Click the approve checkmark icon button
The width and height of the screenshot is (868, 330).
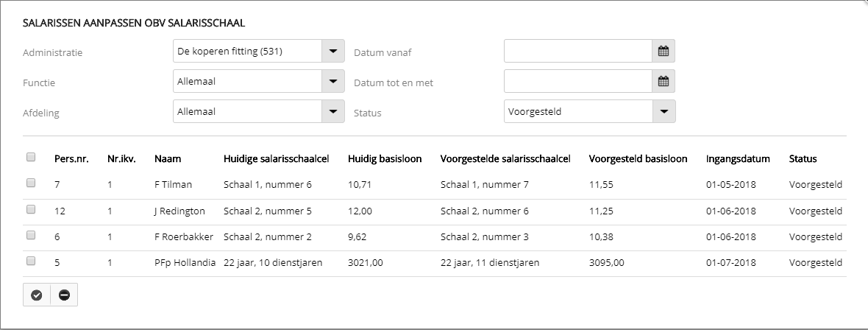pos(37,295)
